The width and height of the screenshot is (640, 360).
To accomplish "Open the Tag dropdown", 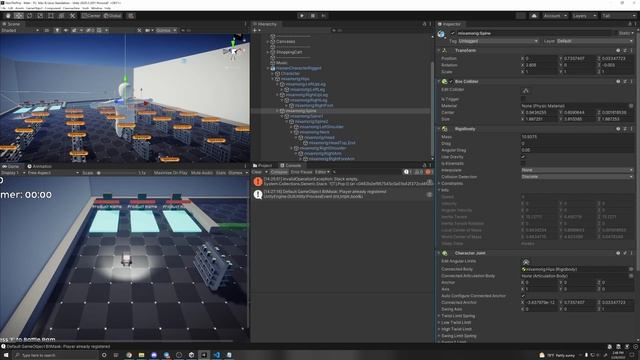I will 498,41.
